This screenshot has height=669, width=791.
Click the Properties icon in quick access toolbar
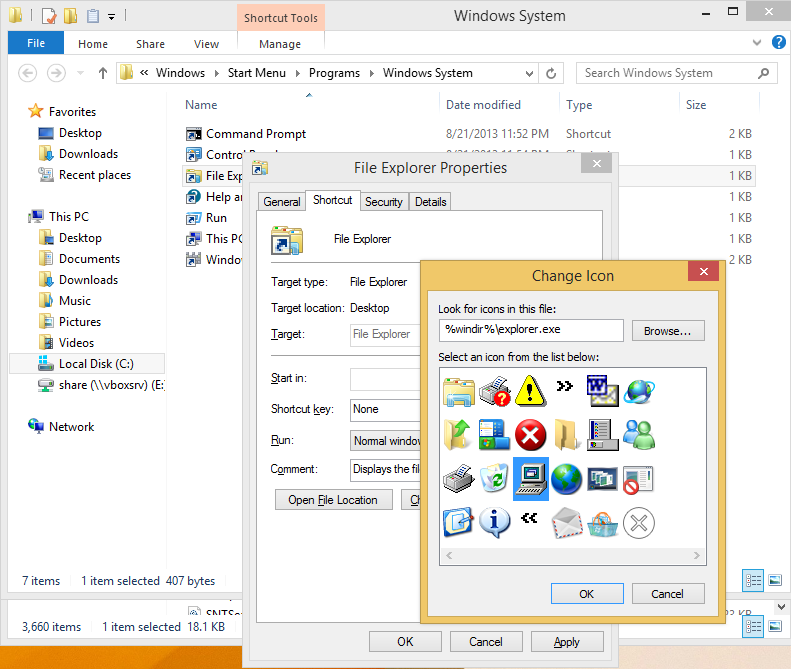49,16
